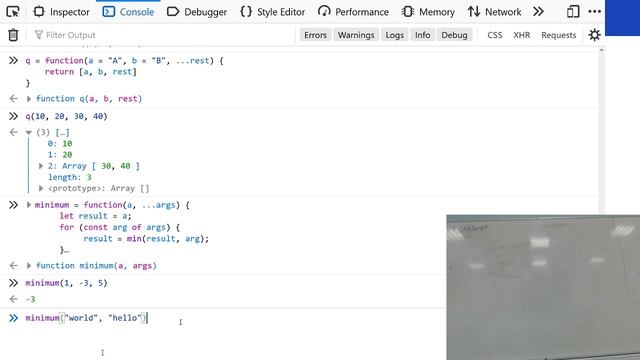Toggle the CSS filter
The height and width of the screenshot is (360, 640).
(x=495, y=35)
